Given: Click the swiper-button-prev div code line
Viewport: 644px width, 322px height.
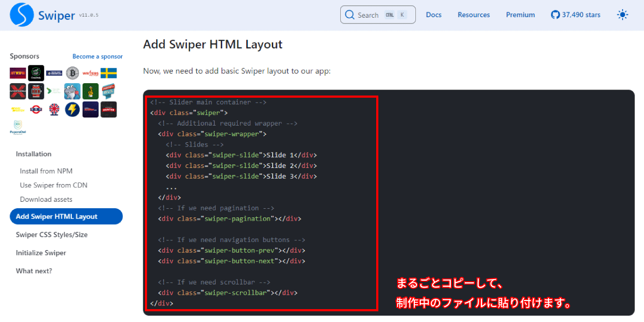Looking at the screenshot, I should coord(231,251).
